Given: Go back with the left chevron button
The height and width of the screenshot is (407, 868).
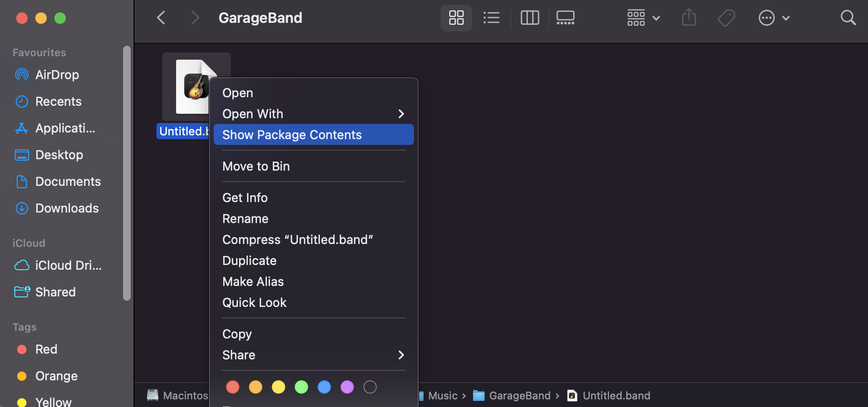Looking at the screenshot, I should (161, 18).
